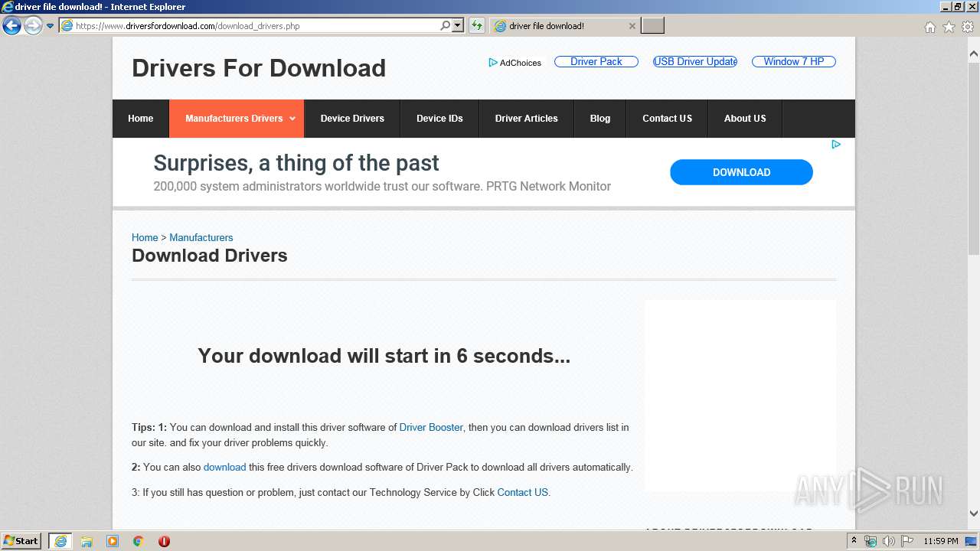Click the USB Driver Update link
Screen dimensions: 980x551
695,61
